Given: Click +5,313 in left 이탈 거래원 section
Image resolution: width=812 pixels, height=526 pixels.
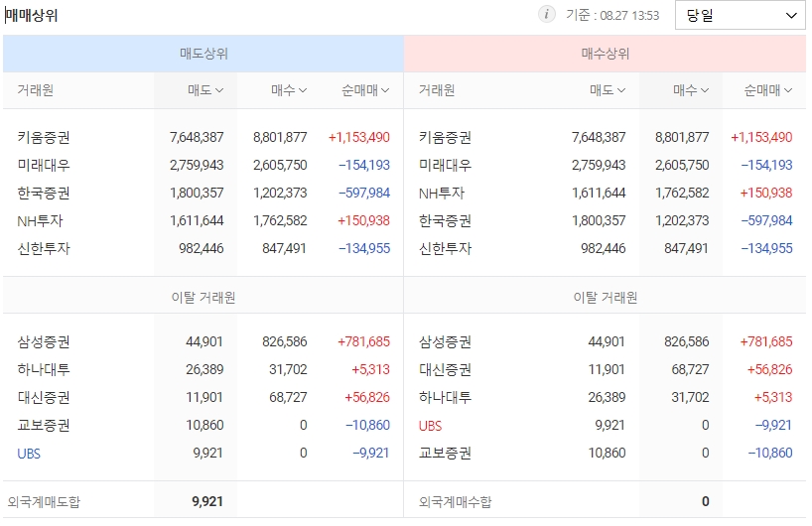Looking at the screenshot, I should pyautogui.click(x=370, y=369).
